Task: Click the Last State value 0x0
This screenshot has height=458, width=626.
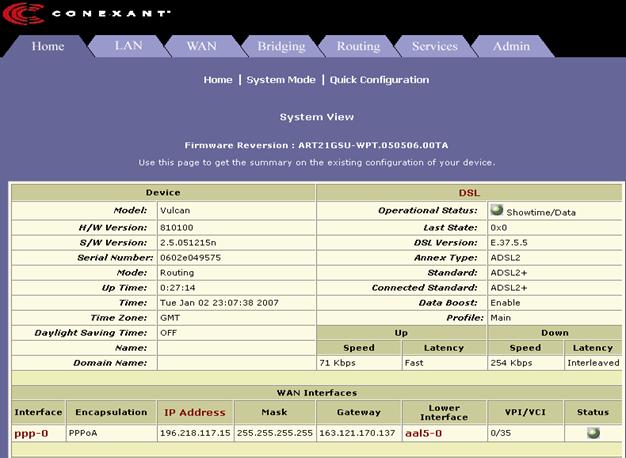Action: 499,228
